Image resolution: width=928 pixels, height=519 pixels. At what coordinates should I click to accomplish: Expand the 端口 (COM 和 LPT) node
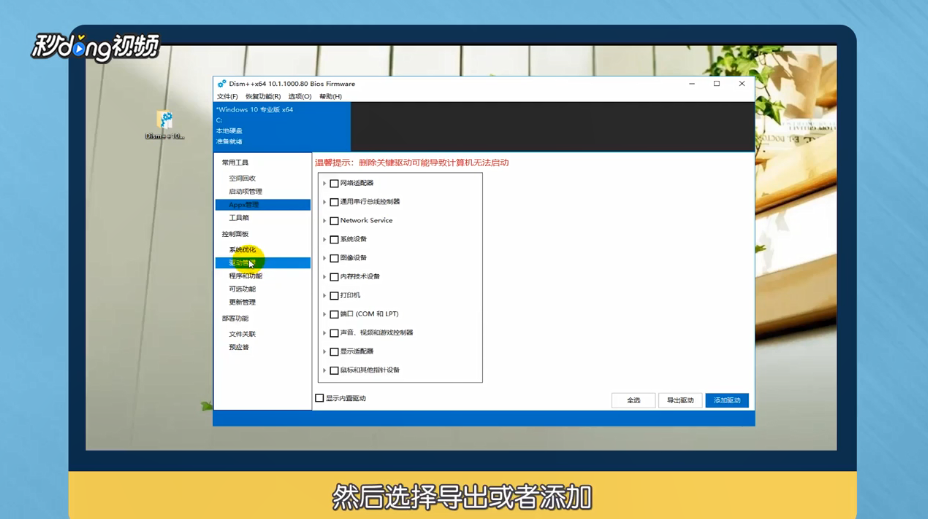[x=324, y=314]
